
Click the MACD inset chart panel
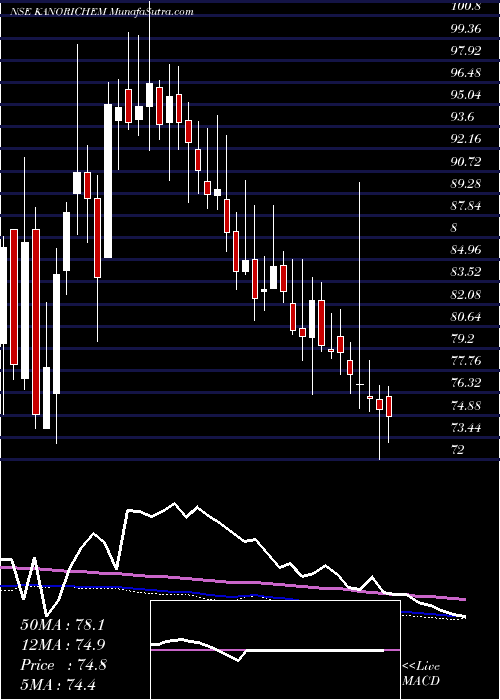(x=275, y=650)
